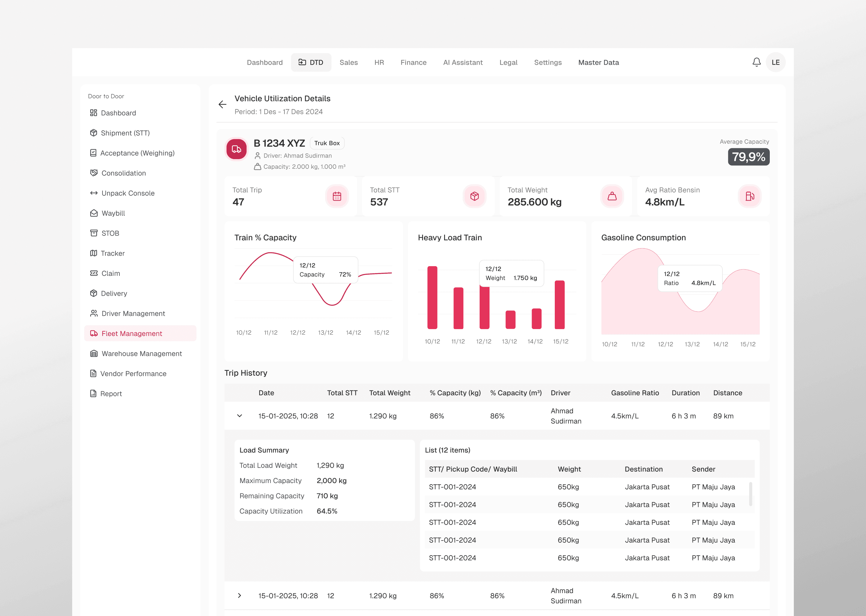Collapse the expanded first trip row
866x616 pixels.
tap(239, 416)
